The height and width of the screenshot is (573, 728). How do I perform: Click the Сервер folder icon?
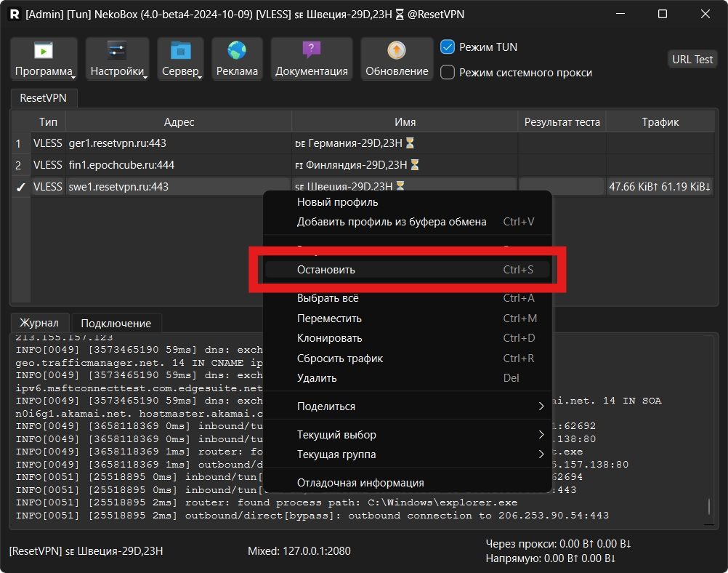[180, 52]
